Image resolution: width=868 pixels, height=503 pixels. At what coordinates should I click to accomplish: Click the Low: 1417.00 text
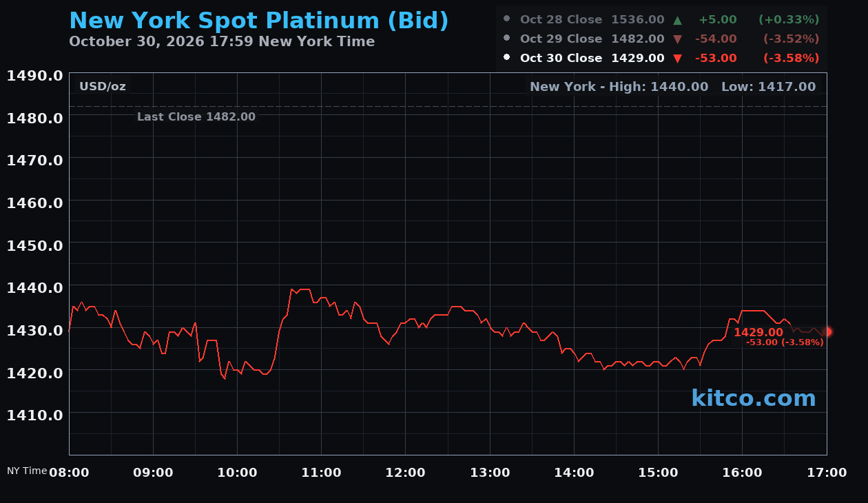click(x=768, y=86)
